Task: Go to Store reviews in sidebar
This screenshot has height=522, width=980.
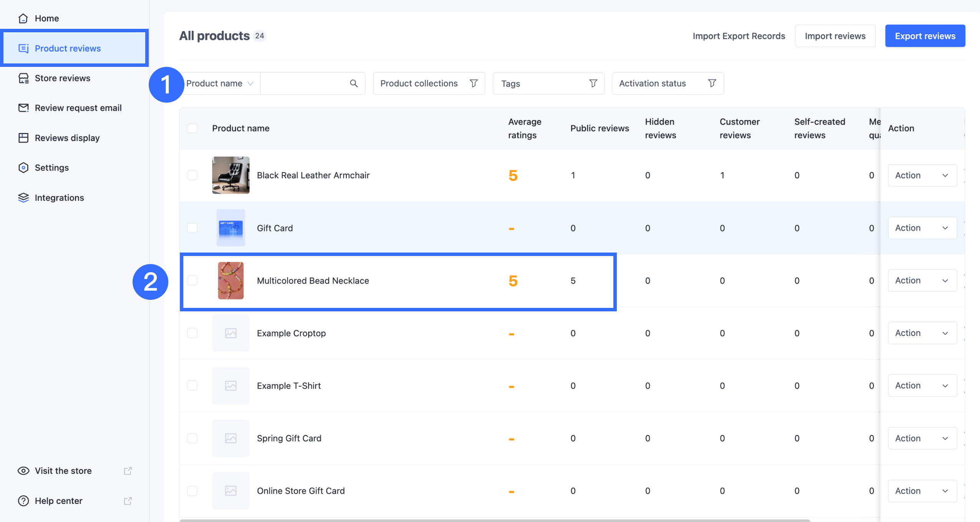Action: [x=62, y=78]
